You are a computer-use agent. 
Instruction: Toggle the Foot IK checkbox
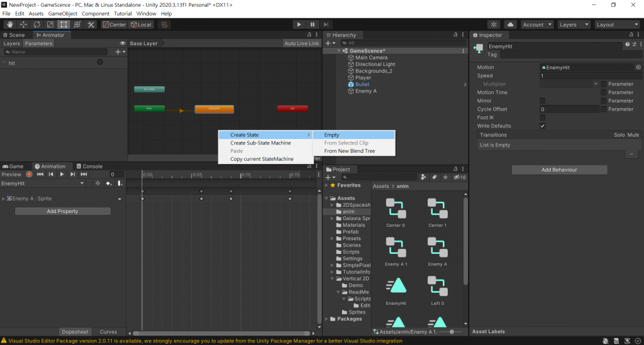(x=542, y=118)
